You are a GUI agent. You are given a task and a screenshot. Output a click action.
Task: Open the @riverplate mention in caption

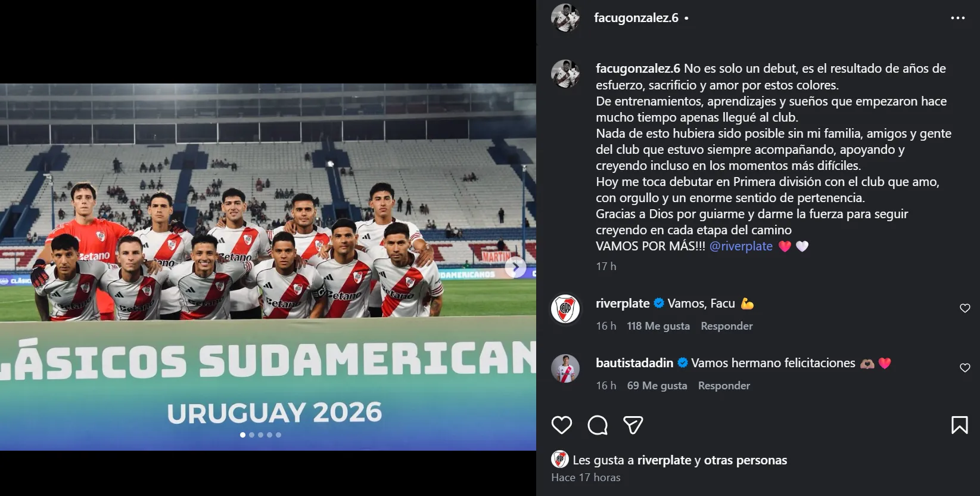tap(741, 246)
